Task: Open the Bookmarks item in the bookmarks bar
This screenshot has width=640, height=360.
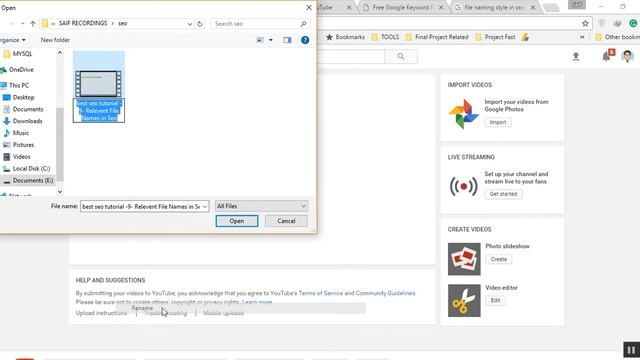Action: 345,37
